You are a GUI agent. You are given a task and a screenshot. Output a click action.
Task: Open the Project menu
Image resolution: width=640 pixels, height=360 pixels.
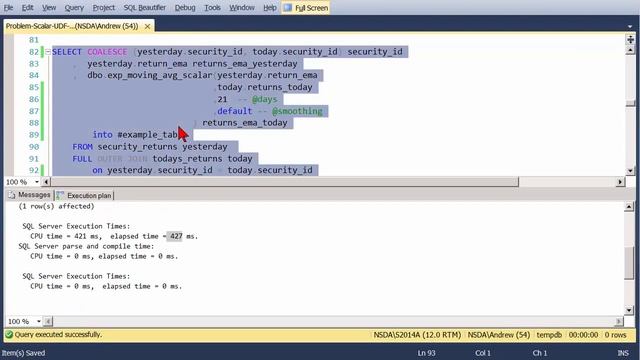[x=104, y=8]
